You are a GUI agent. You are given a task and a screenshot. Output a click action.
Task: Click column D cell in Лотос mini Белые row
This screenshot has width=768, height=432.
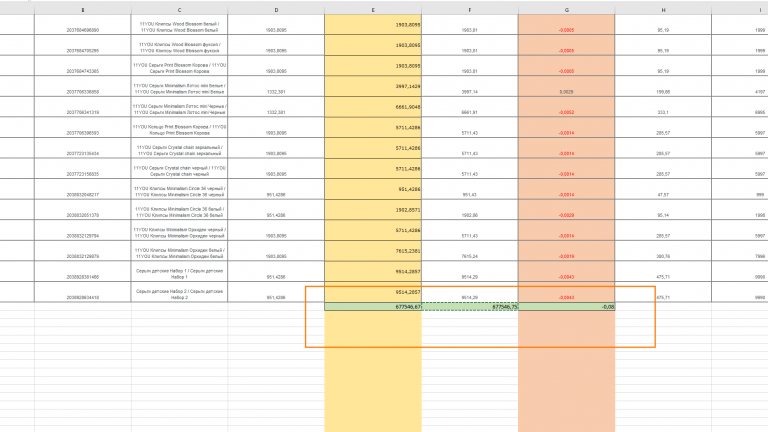point(276,86)
